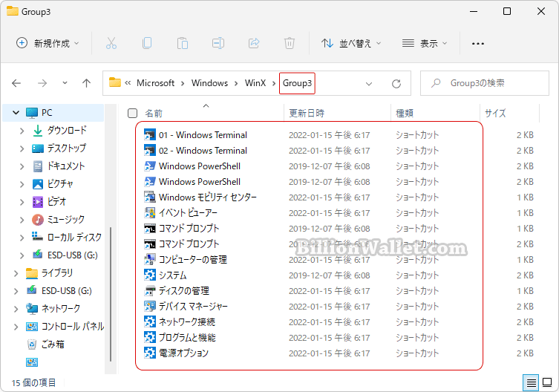Click the システム gear icon
Screen dimensions: 559x392
point(150,275)
